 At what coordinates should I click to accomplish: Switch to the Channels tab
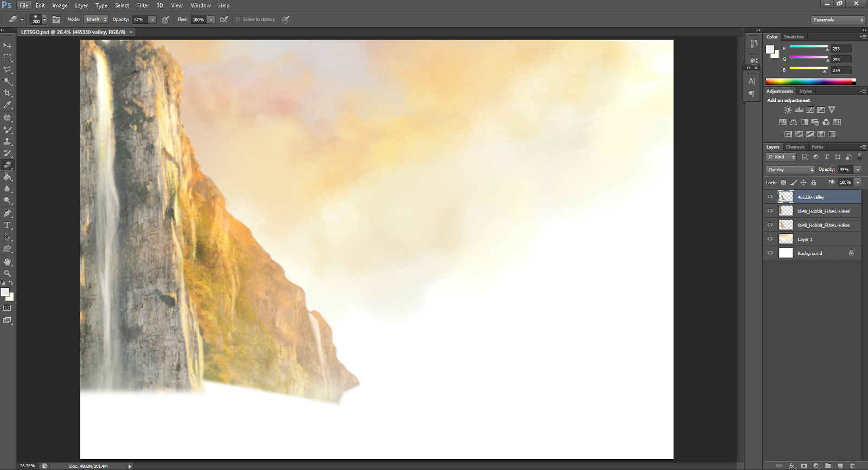click(x=795, y=147)
